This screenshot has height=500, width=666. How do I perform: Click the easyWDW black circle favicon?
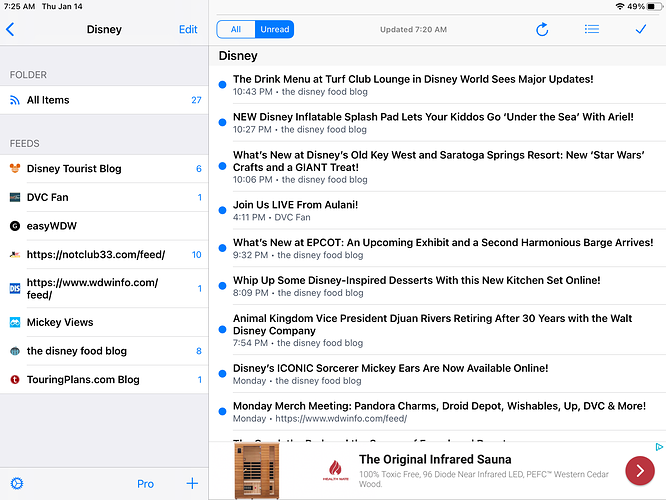click(x=15, y=226)
